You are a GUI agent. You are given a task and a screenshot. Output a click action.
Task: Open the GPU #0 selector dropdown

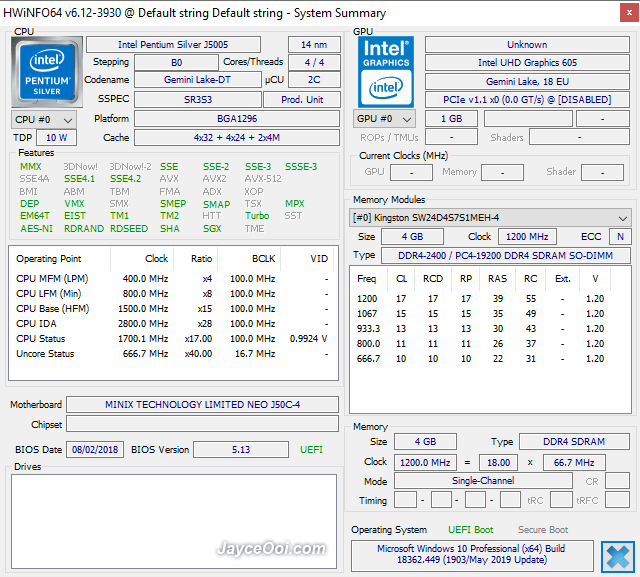pos(384,119)
